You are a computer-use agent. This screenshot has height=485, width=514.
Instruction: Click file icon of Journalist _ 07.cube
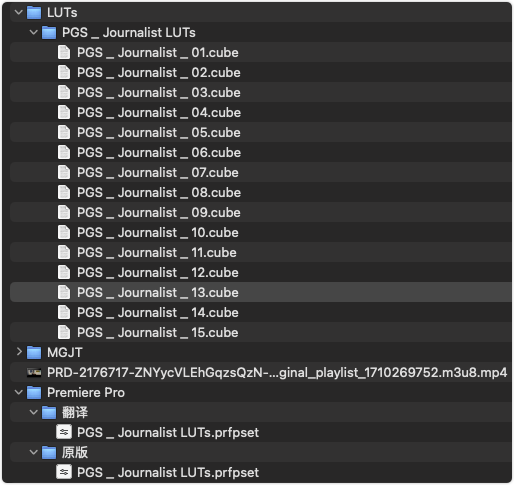[x=64, y=172]
